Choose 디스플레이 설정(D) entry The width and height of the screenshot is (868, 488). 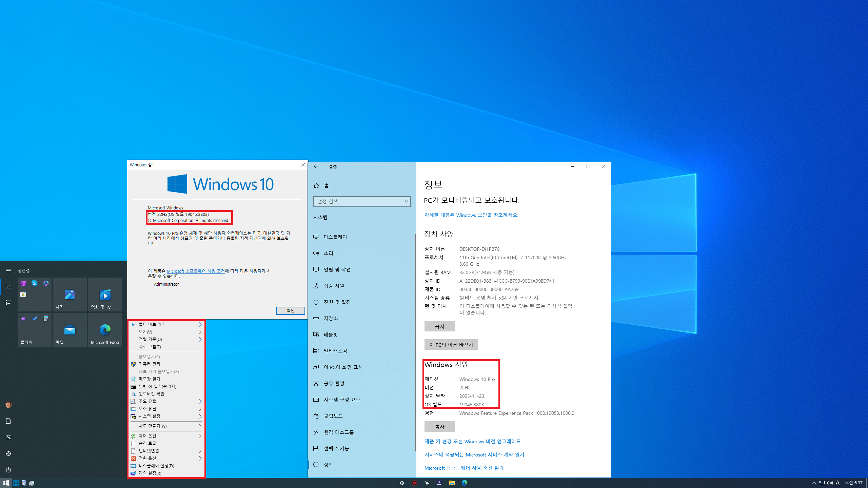[166, 466]
